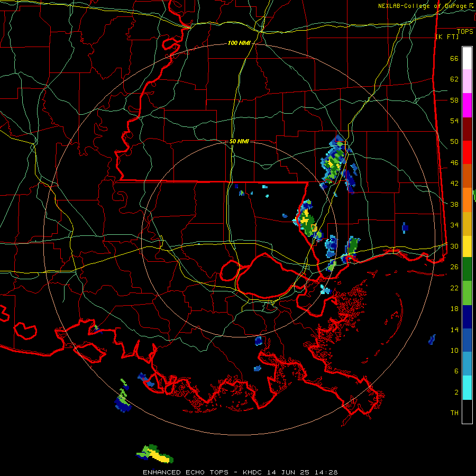
Task: Click the TH threshold label
Action: pyautogui.click(x=454, y=413)
